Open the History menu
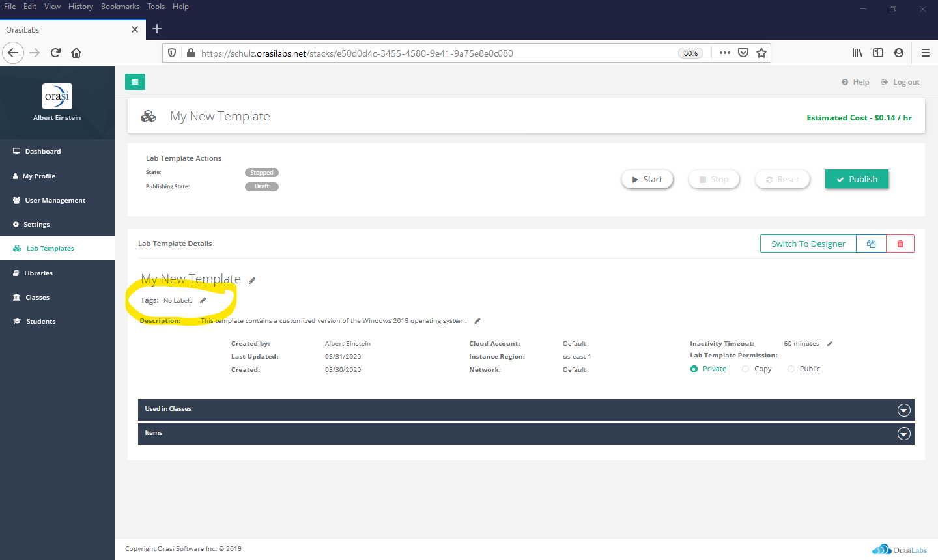The width and height of the screenshot is (938, 560). 81,7
